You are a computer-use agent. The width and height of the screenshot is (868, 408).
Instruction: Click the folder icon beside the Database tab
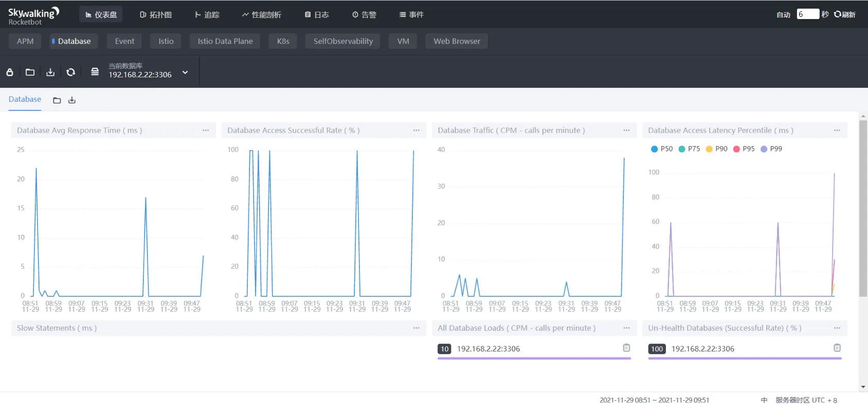57,100
